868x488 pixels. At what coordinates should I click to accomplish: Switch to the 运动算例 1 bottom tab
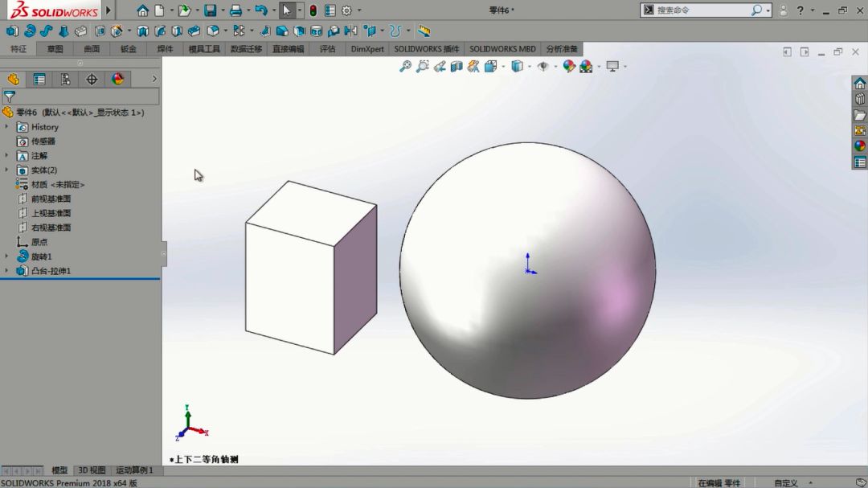coord(134,470)
